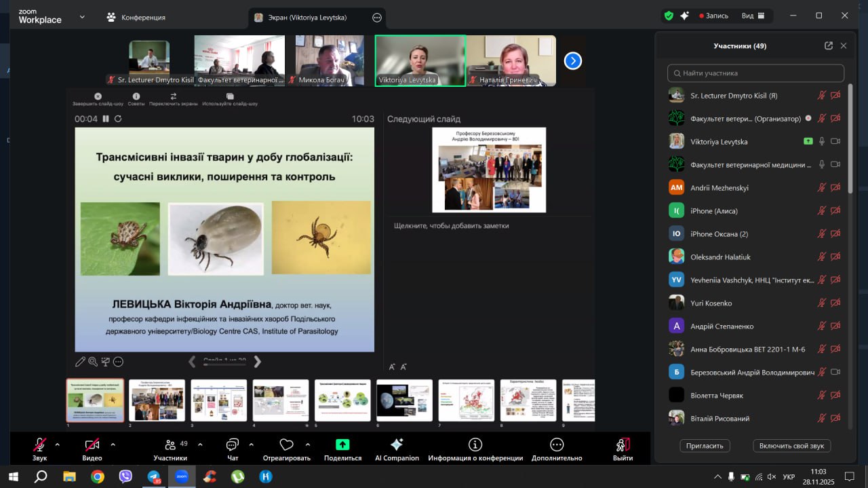Click the Leave (Выйти) meeting icon
The image size is (868, 488).
[623, 445]
